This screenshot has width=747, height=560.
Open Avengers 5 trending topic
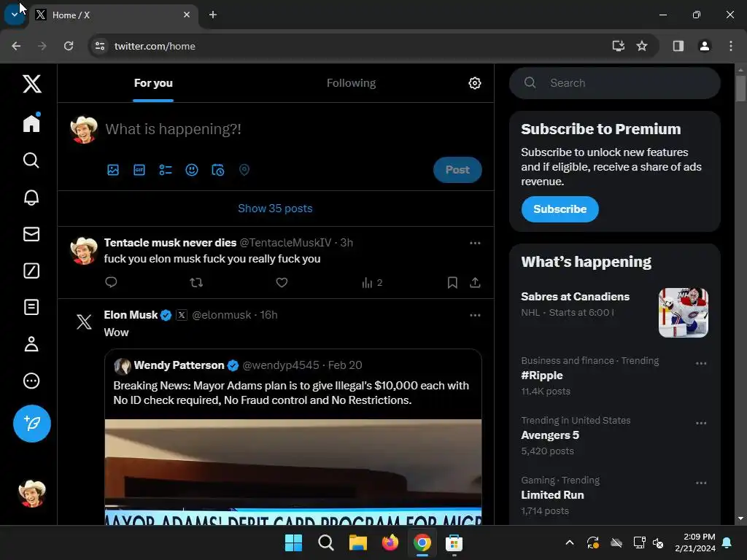click(x=550, y=435)
